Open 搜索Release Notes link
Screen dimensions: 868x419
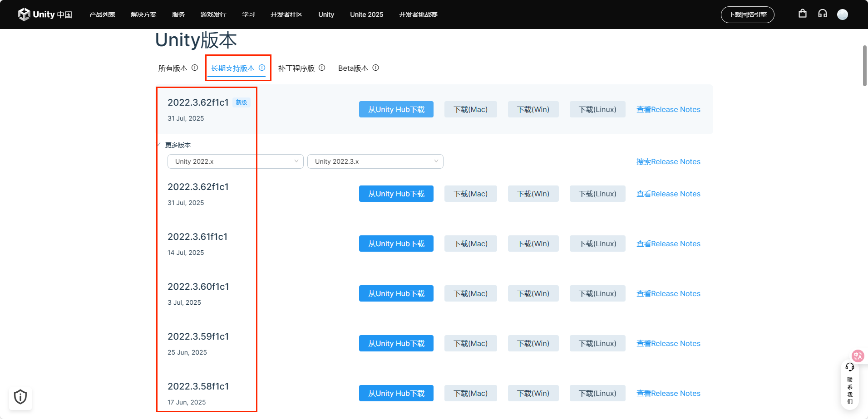668,162
